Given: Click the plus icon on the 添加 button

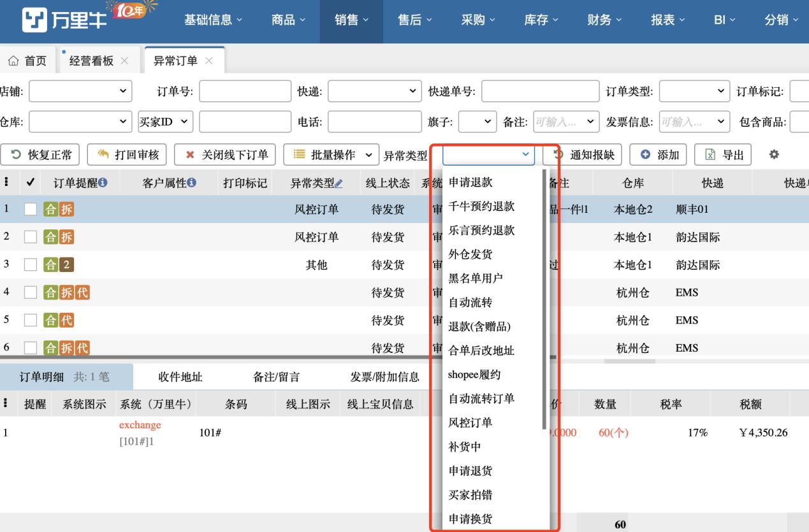Looking at the screenshot, I should click(646, 154).
